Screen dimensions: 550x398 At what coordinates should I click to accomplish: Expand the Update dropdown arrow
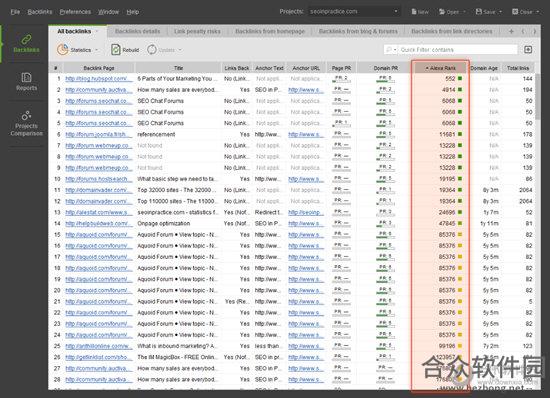point(180,50)
